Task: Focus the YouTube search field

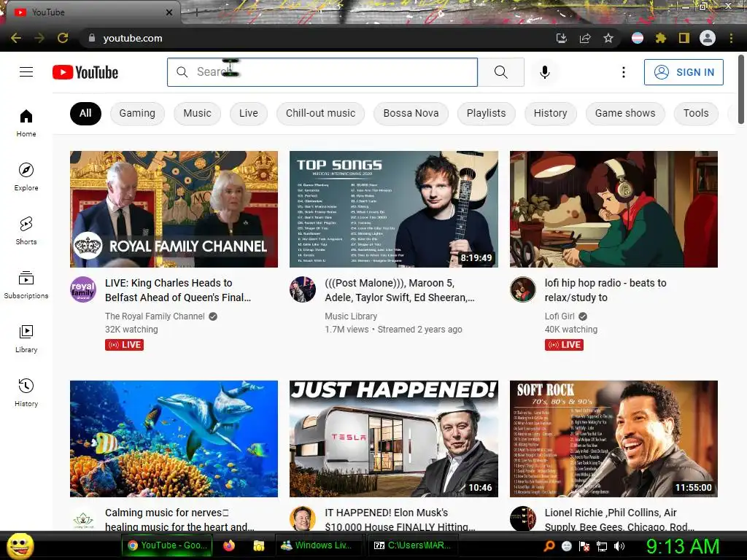Action: click(x=322, y=72)
